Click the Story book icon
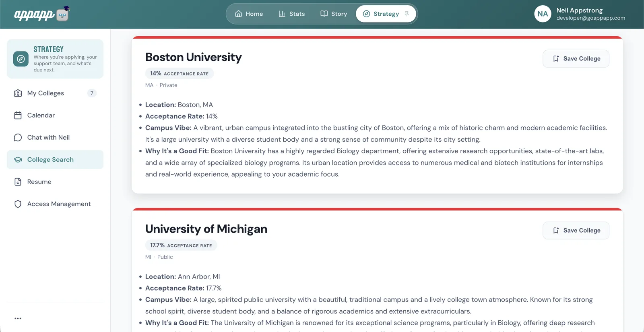Screen dimensions: 644x332 324,14
